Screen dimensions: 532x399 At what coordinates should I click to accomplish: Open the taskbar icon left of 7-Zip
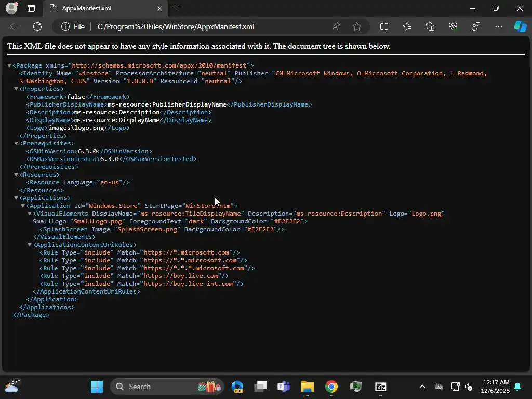355,387
